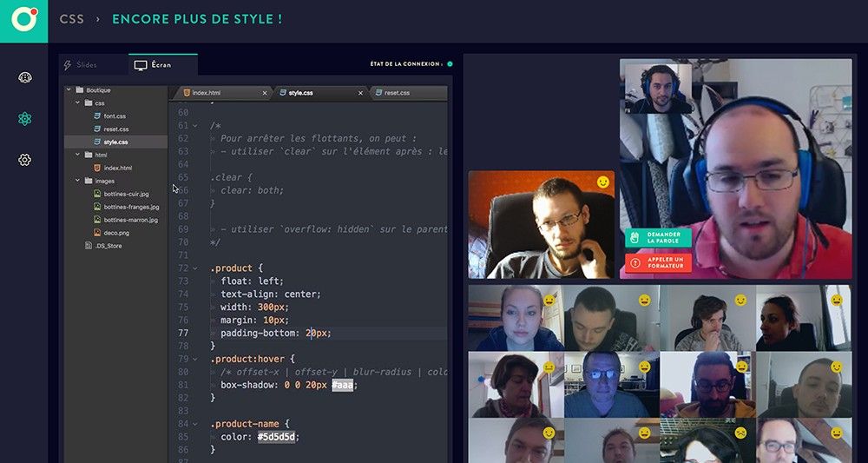Open the reset.css editor tab
Viewport: 868px width, 463px height.
pos(410,92)
